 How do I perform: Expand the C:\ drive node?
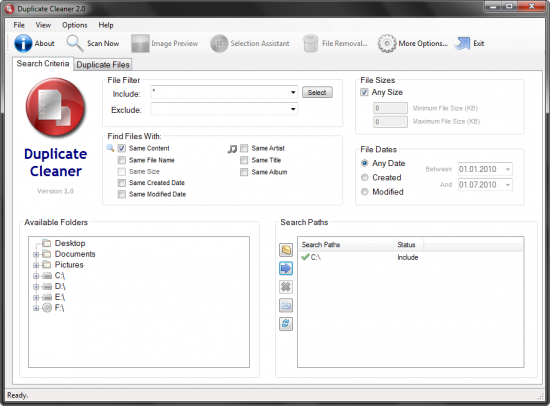tap(36, 276)
